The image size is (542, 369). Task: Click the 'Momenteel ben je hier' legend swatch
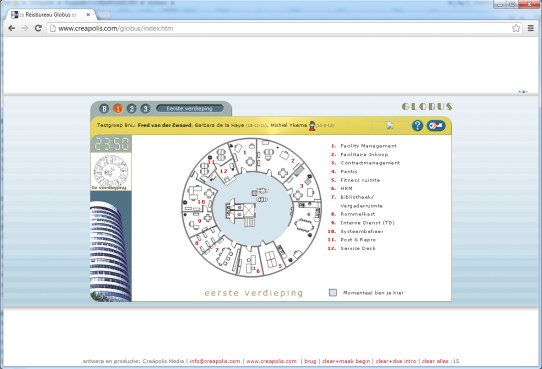click(333, 293)
